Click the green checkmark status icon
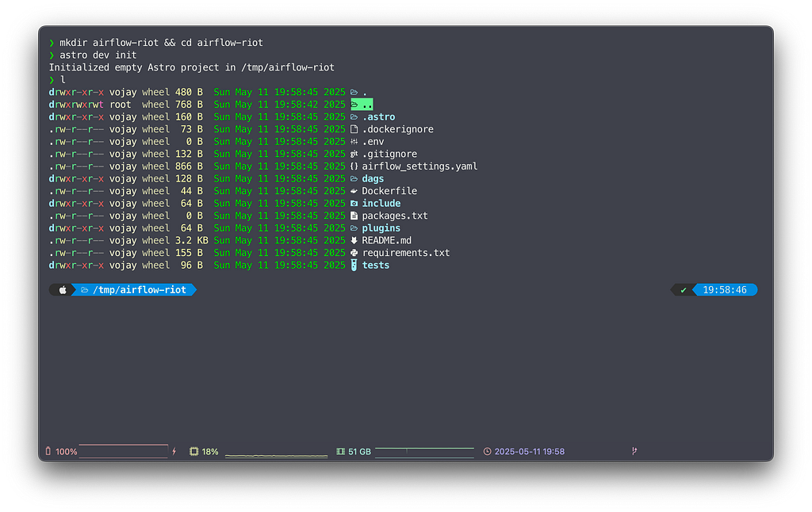Screen dimensions: 812x512 [684, 290]
